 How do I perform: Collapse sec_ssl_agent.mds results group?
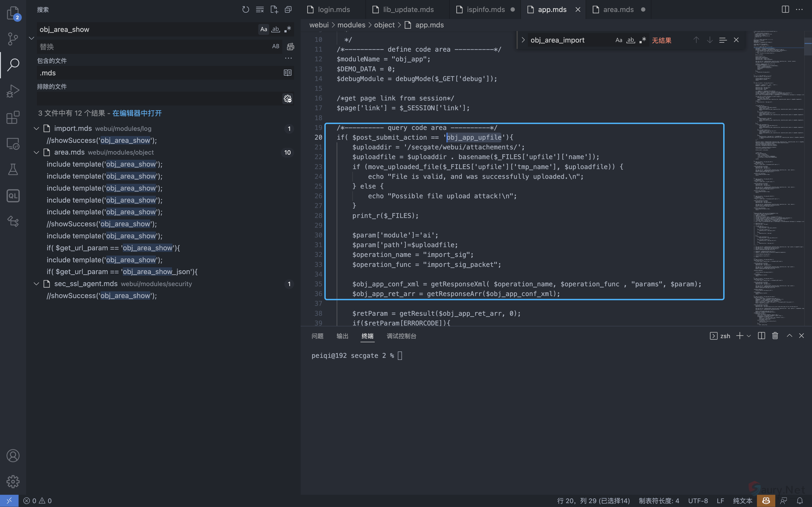pyautogui.click(x=36, y=284)
